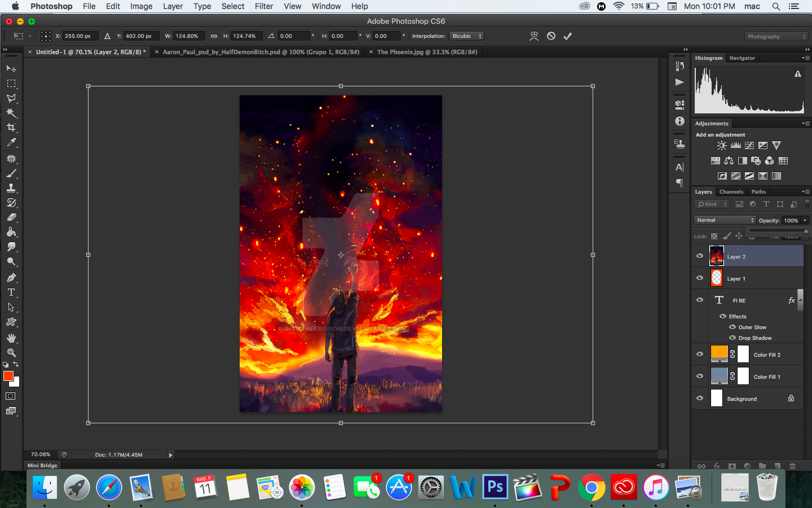Image resolution: width=812 pixels, height=508 pixels.
Task: Select the Horizontal Type tool
Action: click(11, 292)
